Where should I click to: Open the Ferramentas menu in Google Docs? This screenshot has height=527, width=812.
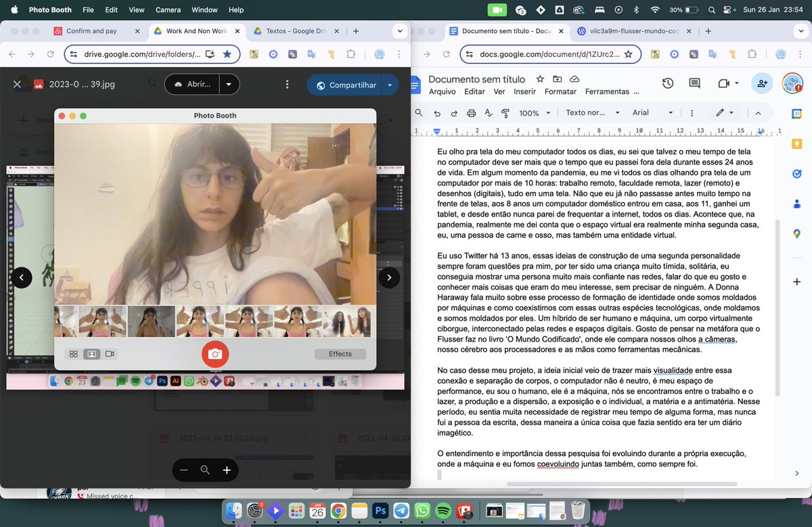click(607, 91)
